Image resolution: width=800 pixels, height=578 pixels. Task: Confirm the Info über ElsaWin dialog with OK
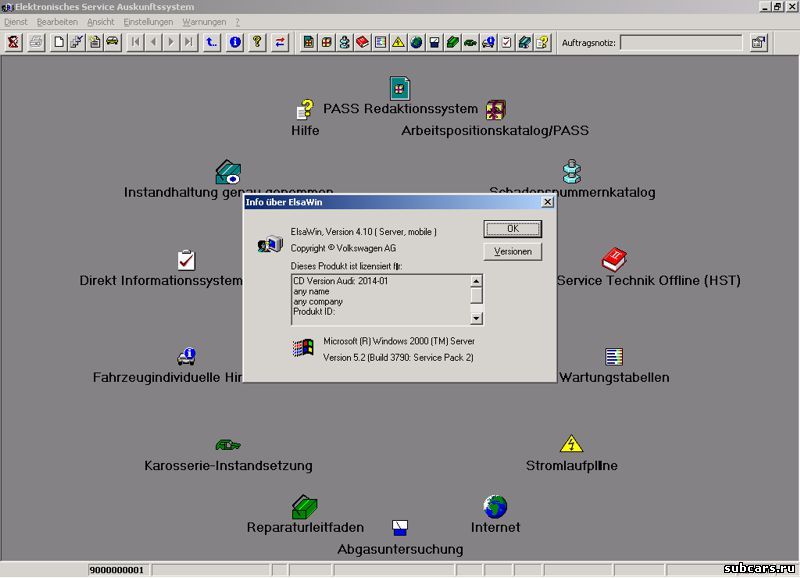point(513,229)
